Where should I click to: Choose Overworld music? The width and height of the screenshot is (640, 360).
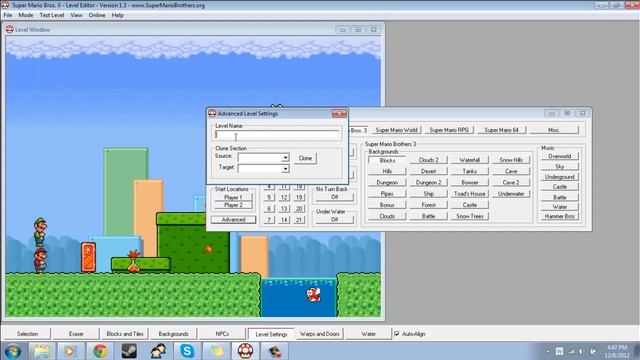pos(560,156)
